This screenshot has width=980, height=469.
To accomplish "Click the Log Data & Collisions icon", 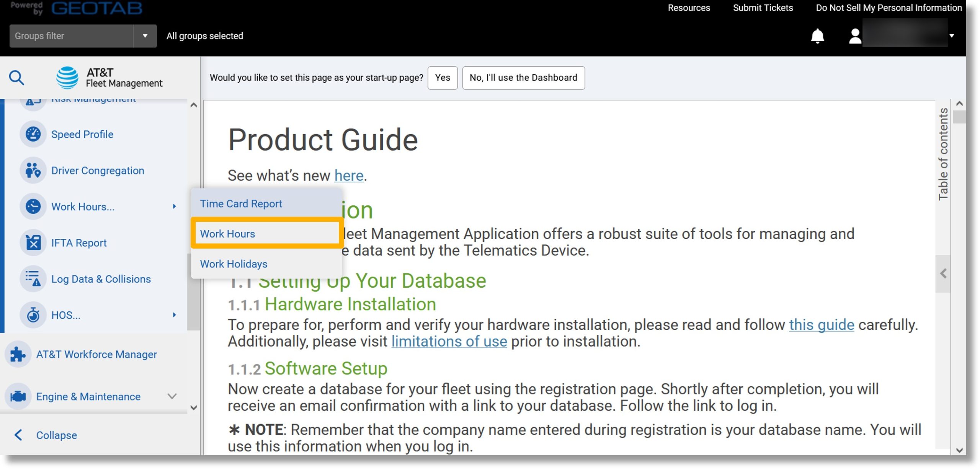I will (x=32, y=279).
